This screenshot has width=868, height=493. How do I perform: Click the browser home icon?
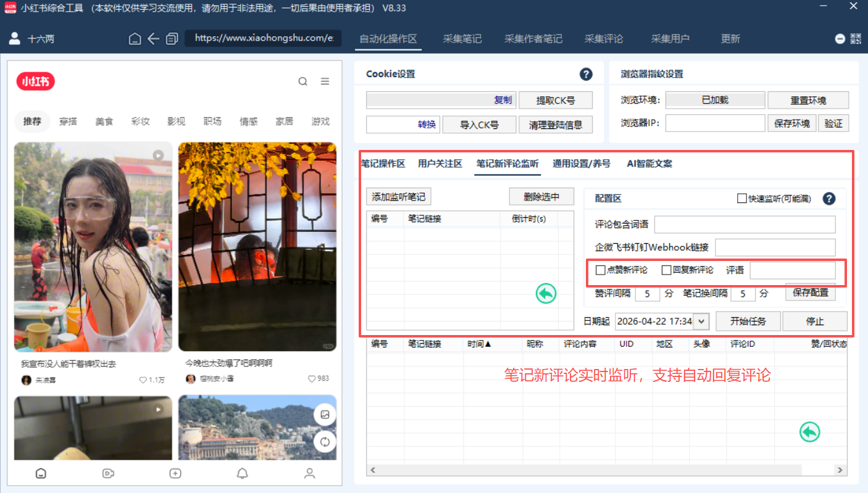(x=135, y=39)
